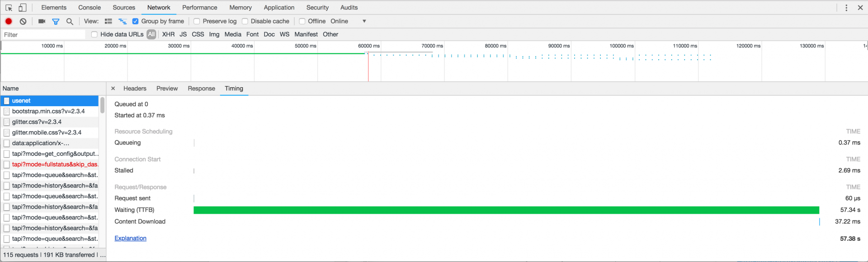Click the Content Download timing bar

(x=820, y=222)
